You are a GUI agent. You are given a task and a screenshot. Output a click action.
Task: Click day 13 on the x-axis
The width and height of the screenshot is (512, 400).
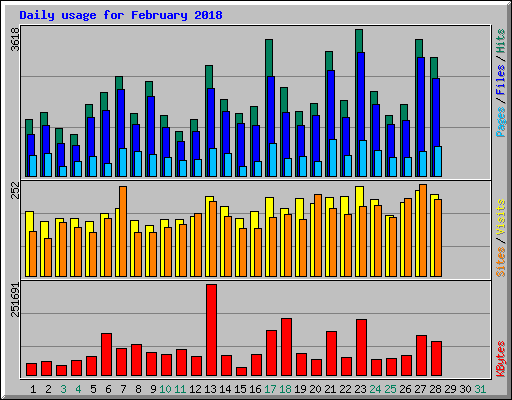(x=210, y=389)
